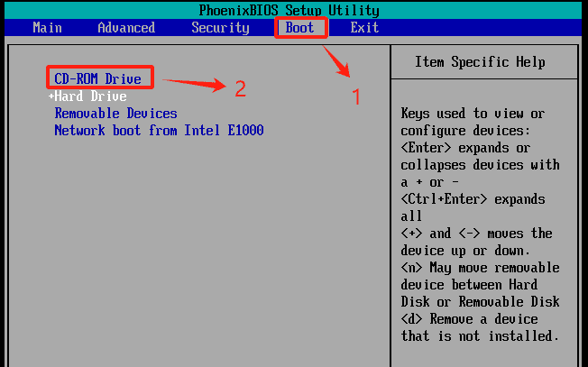Viewport: 588px width, 367px height.
Task: Click the <Enter> expands help line
Action: pos(464,148)
